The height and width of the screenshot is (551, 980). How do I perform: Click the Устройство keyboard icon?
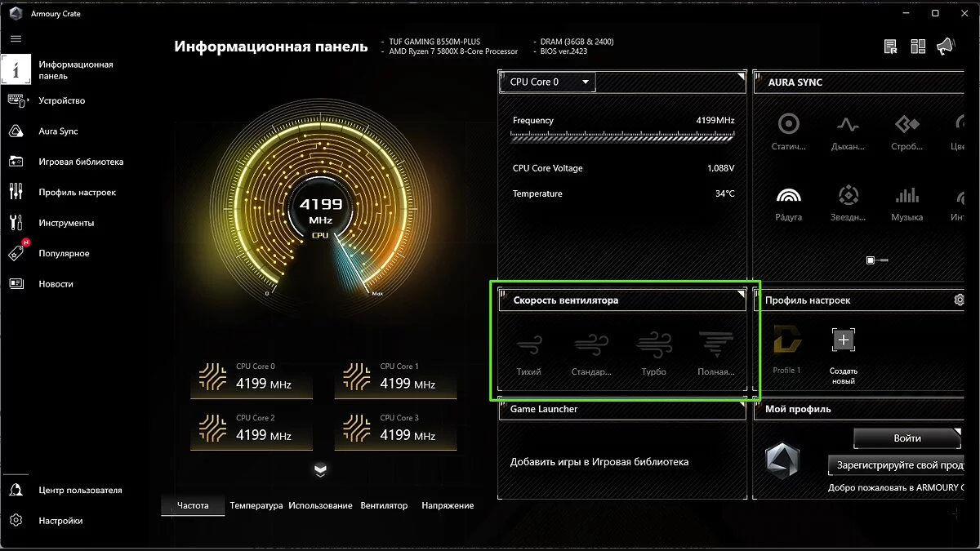point(16,100)
